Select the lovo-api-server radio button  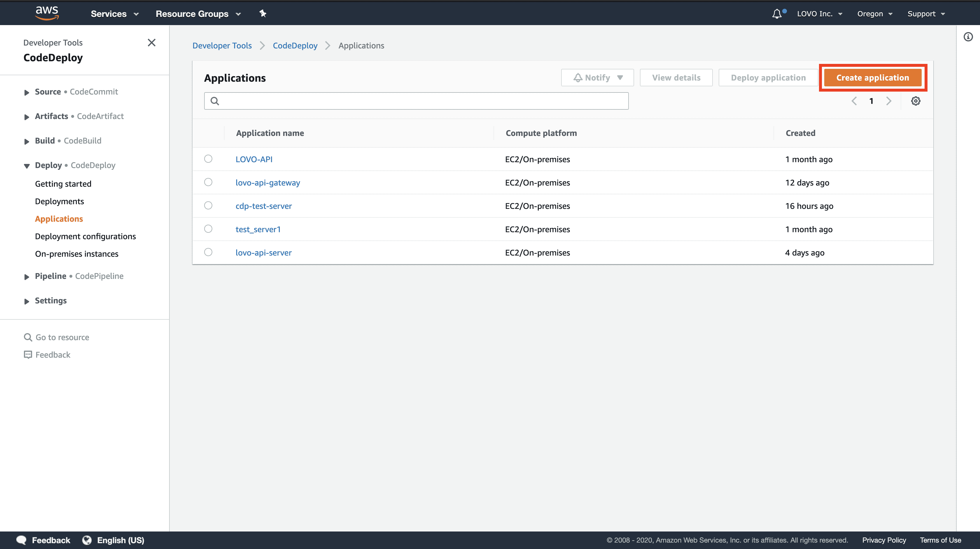(208, 252)
